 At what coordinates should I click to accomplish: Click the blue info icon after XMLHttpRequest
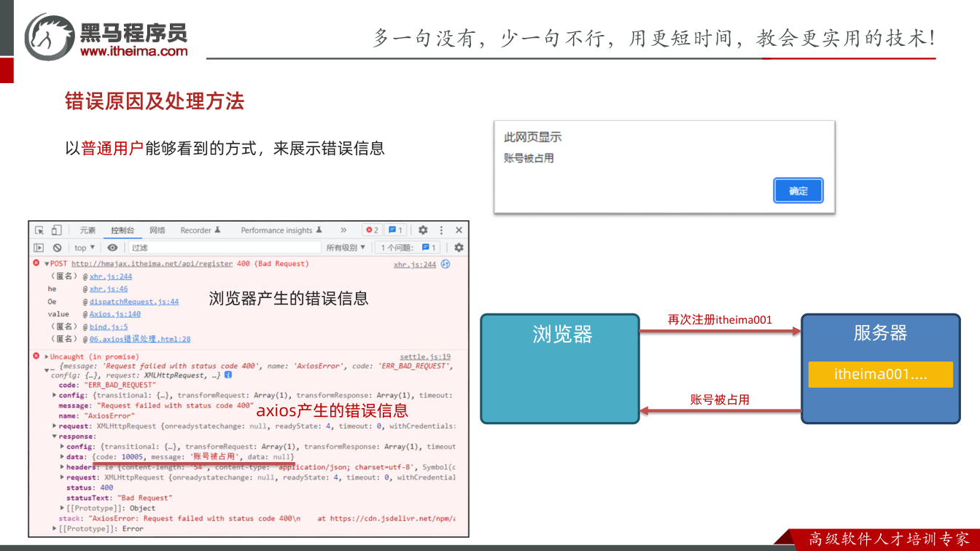click(228, 375)
